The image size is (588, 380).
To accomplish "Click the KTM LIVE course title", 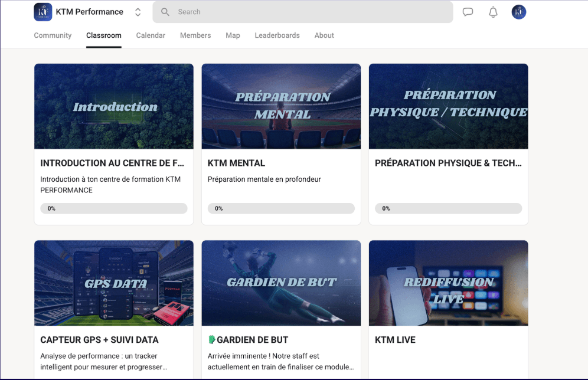I will point(396,340).
